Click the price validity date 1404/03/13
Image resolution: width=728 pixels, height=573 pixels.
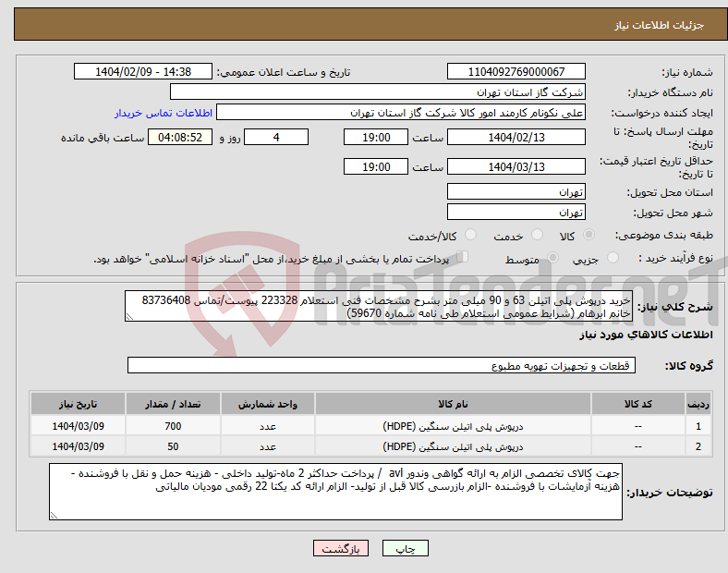click(516, 166)
